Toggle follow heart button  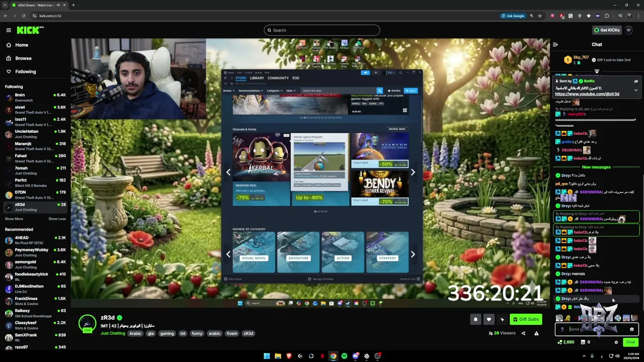click(x=489, y=319)
